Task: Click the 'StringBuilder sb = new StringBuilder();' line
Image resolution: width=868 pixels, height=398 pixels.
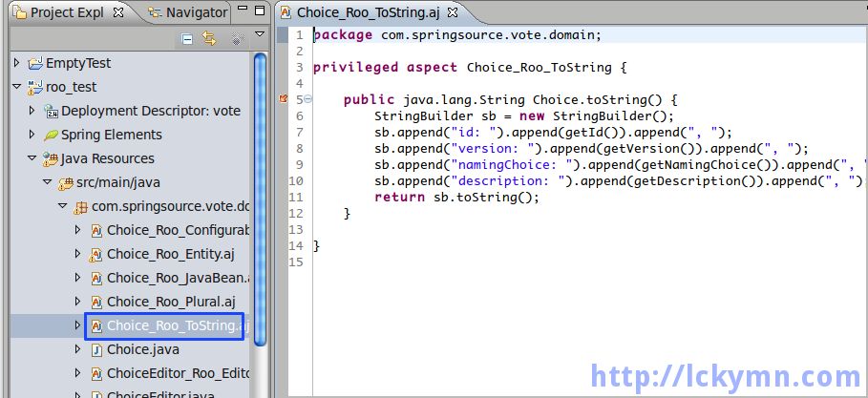Action: point(524,116)
